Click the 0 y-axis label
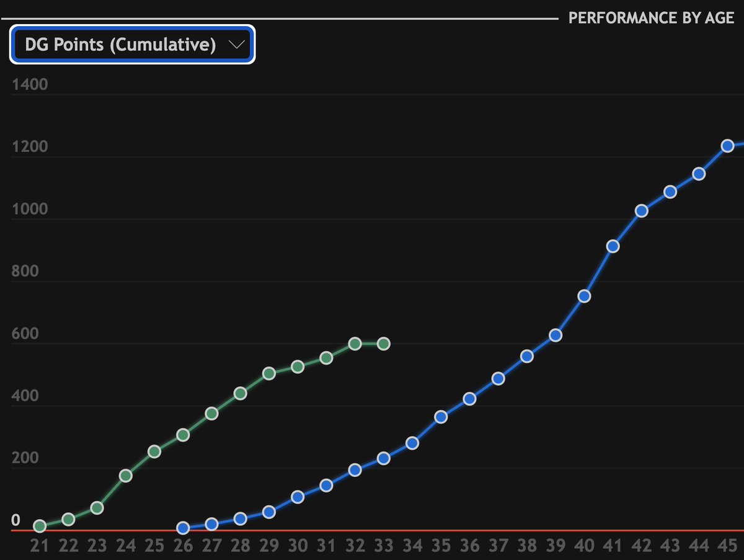 pos(16,520)
